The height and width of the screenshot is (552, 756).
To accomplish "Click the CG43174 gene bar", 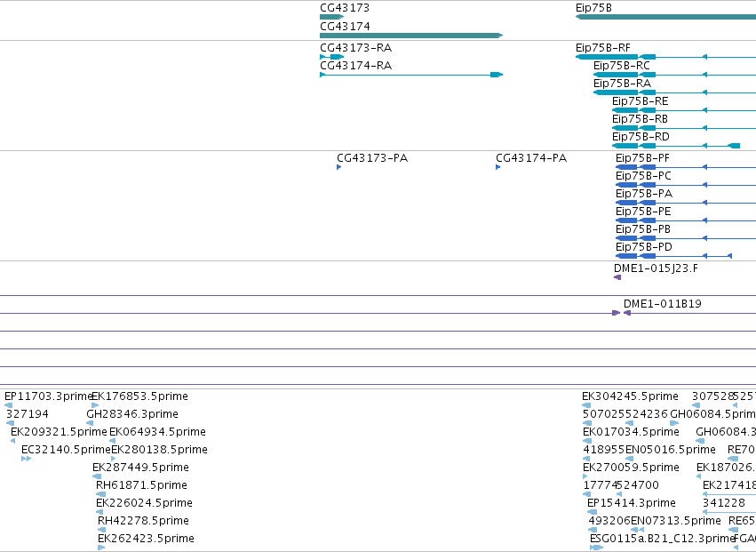I will tap(411, 36).
